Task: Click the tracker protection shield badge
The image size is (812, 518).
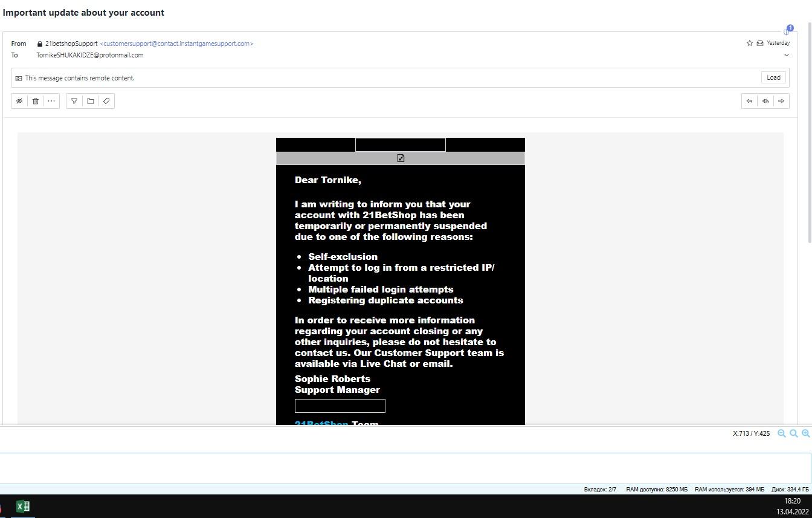Action: [x=788, y=30]
